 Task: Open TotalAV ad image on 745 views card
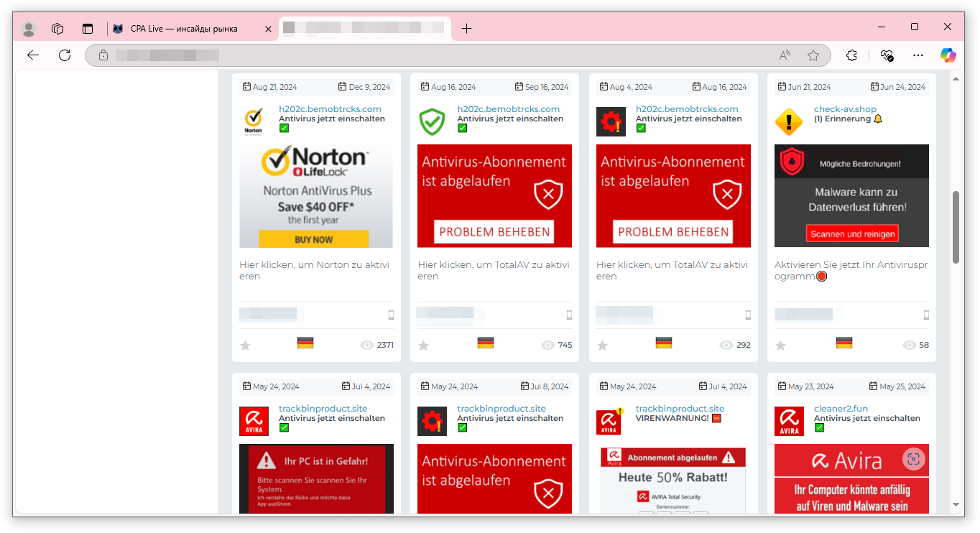[x=494, y=196]
